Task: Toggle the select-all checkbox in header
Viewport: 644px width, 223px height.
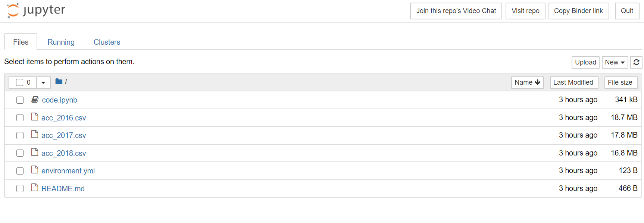Action: (x=20, y=82)
